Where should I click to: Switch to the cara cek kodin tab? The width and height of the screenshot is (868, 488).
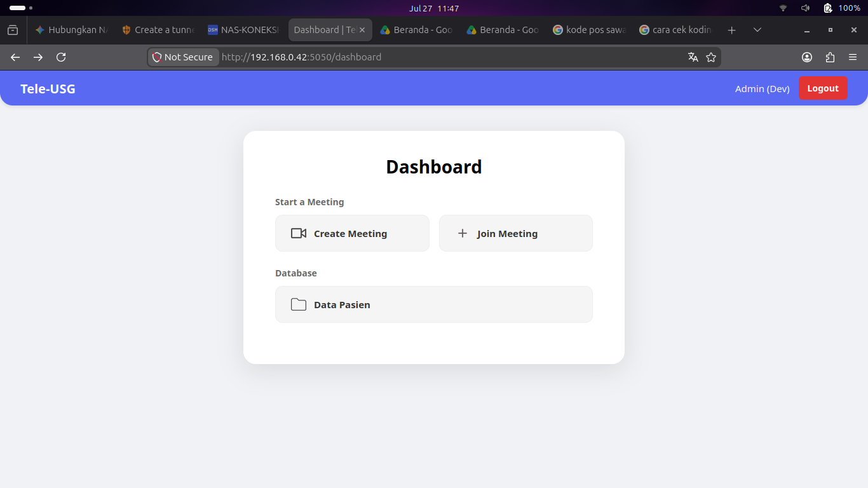677,30
